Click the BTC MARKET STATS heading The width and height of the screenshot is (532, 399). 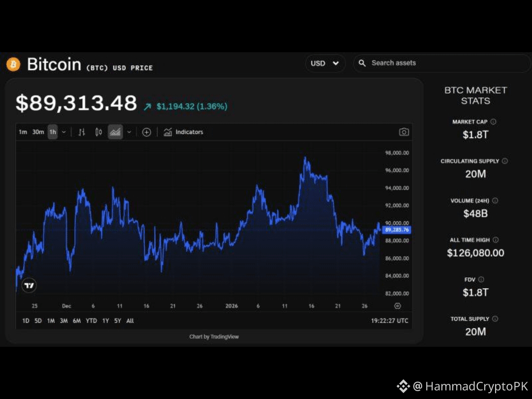[x=475, y=96]
